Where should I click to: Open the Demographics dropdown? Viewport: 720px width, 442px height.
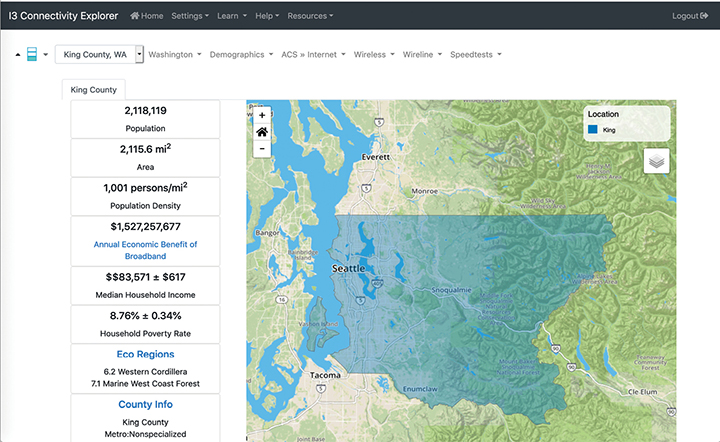[x=240, y=55]
